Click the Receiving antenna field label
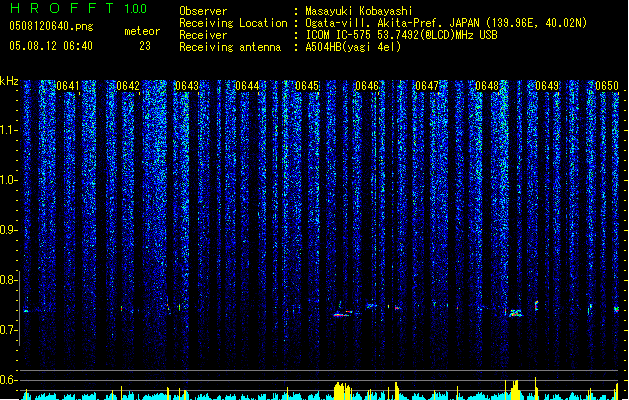 230,47
